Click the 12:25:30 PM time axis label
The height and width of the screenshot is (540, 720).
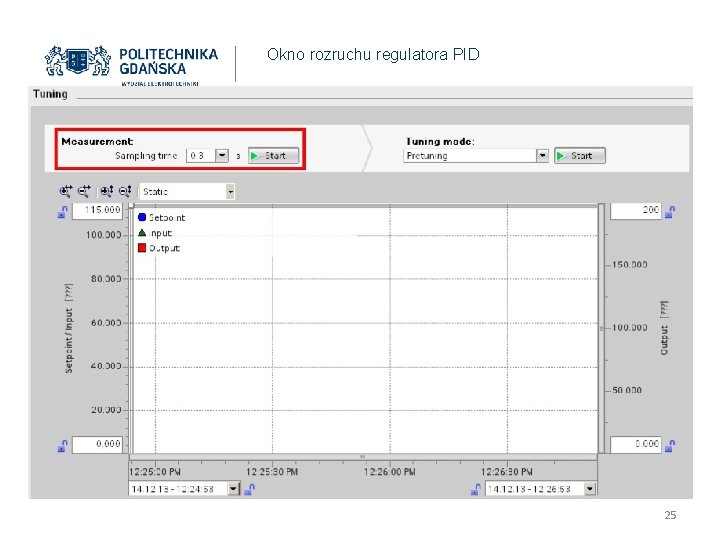[272, 472]
